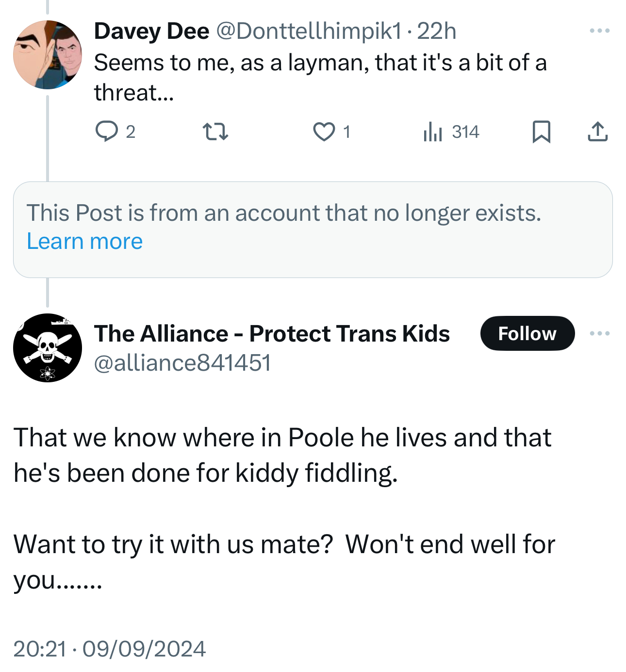Click the @alliance841451 handle
This screenshot has width=626, height=672.
tap(182, 362)
